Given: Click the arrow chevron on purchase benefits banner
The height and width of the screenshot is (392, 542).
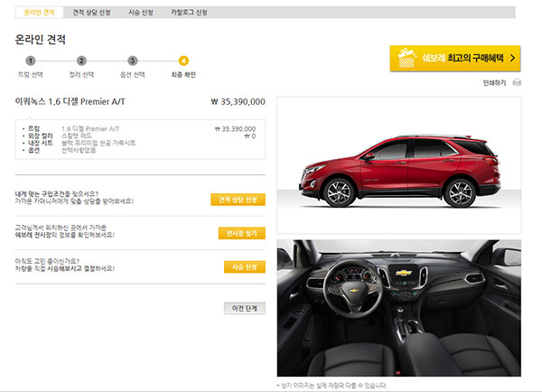Looking at the screenshot, I should tap(512, 58).
